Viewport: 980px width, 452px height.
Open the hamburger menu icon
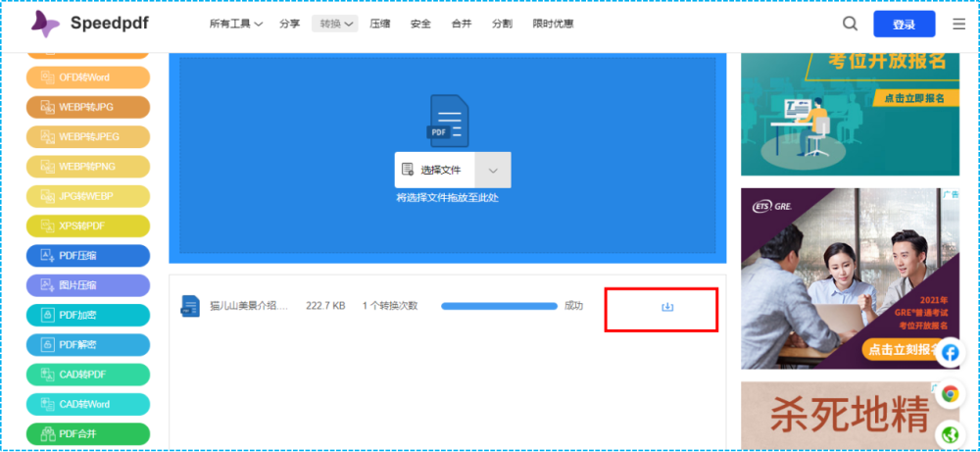pos(958,25)
